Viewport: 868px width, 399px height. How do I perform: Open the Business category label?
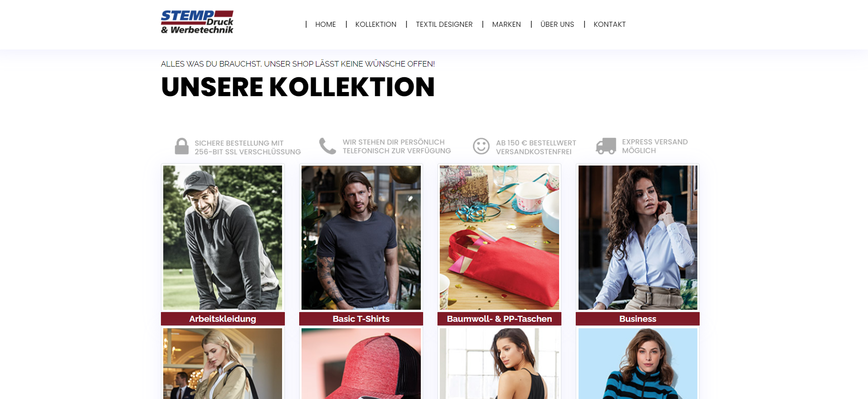(638, 319)
